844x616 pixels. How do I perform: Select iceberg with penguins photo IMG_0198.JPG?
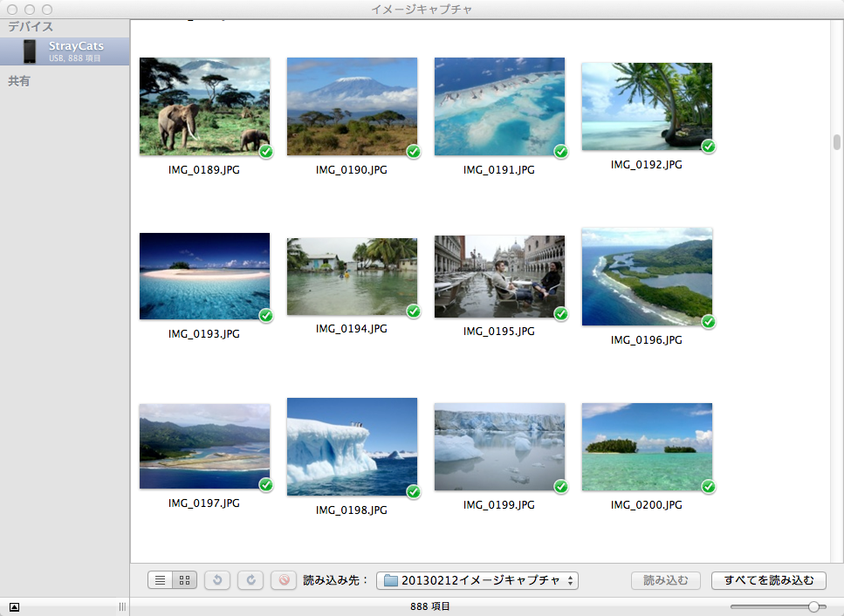(x=352, y=447)
